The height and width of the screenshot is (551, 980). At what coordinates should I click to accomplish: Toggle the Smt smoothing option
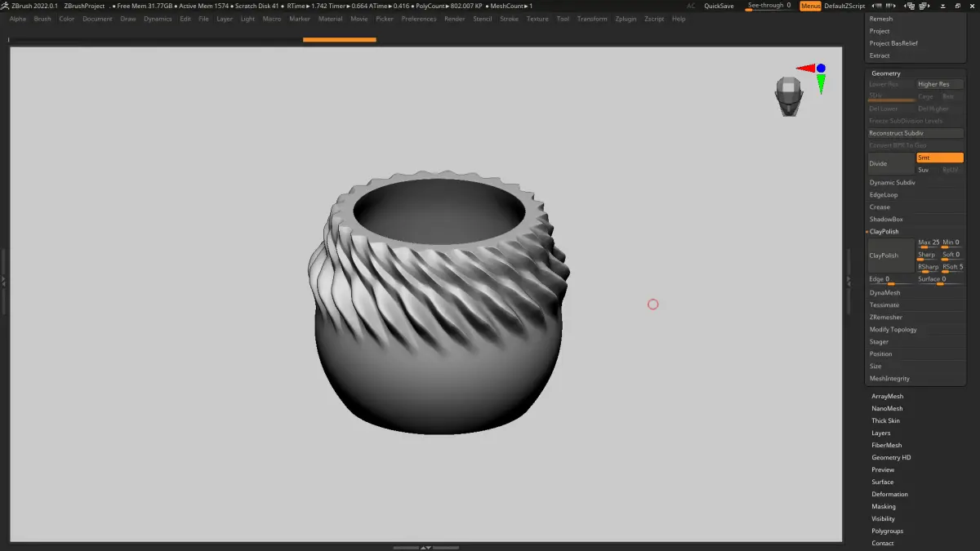point(940,158)
